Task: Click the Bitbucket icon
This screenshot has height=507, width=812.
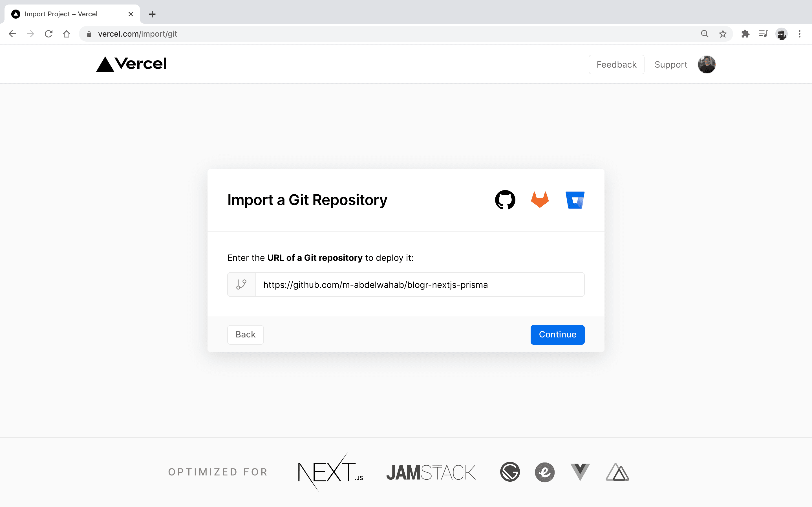Action: click(575, 200)
